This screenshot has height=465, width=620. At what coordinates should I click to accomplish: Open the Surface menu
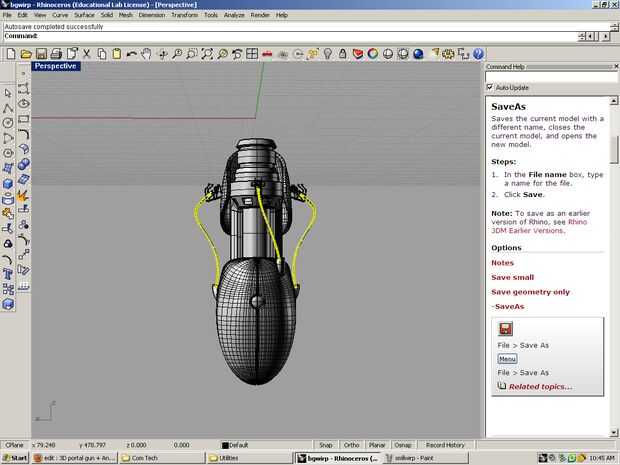[x=84, y=16]
